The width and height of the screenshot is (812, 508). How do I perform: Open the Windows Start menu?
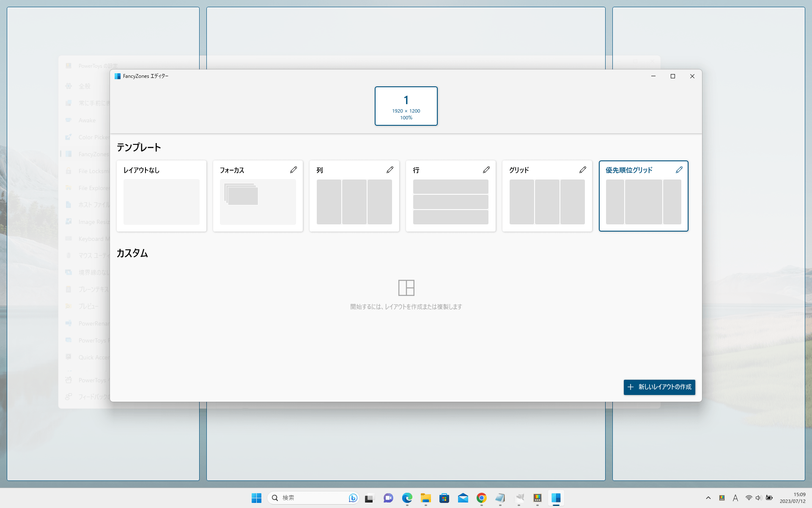tap(256, 498)
